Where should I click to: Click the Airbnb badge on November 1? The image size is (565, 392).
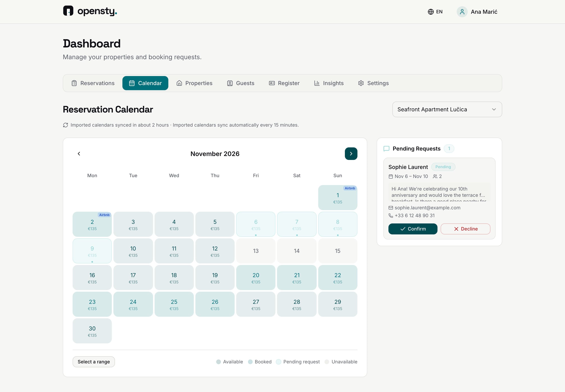point(350,188)
